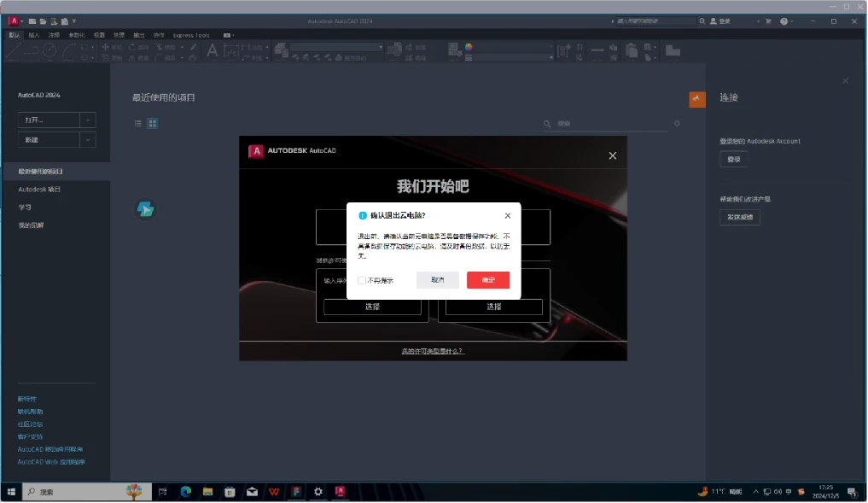Switch to the 输出 ribbon tab
The image size is (868, 503).
click(139, 35)
